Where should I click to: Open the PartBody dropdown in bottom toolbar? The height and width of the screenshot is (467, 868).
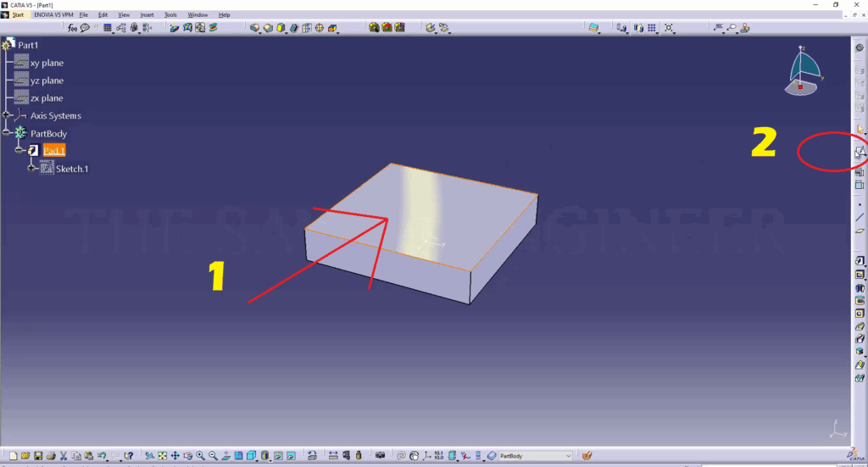pos(568,456)
